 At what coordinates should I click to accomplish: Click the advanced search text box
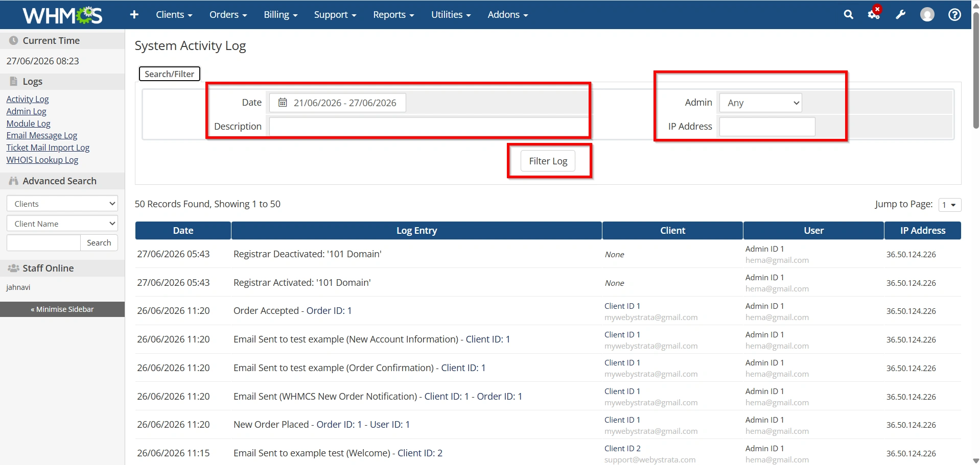[x=43, y=243]
